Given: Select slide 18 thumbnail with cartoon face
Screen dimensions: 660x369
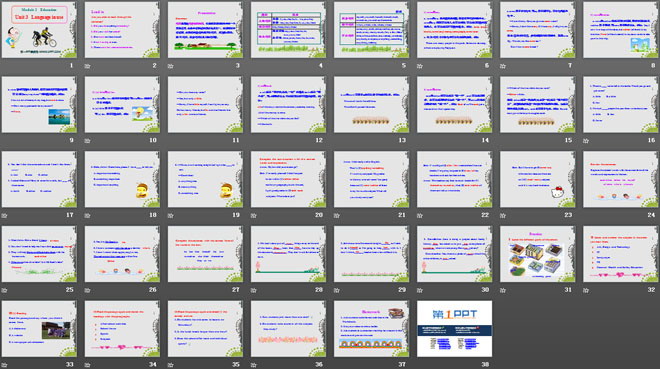Looking at the screenshot, I should coord(122,179).
